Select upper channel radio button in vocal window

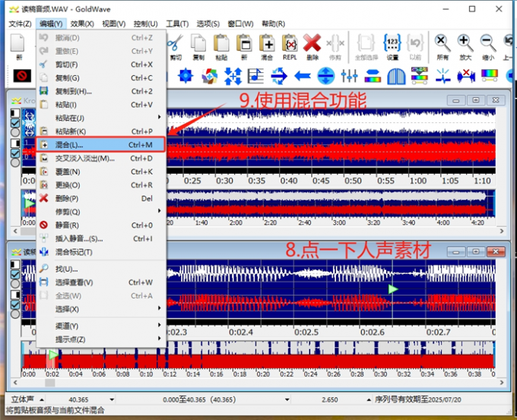(x=15, y=283)
